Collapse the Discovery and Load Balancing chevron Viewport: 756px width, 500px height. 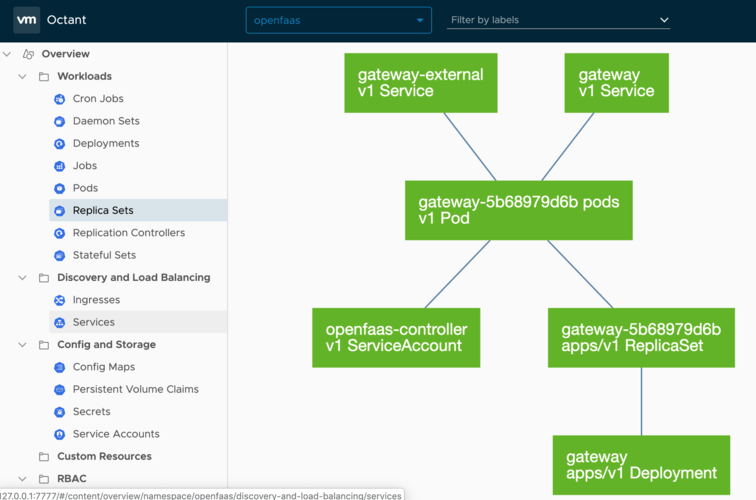22,278
